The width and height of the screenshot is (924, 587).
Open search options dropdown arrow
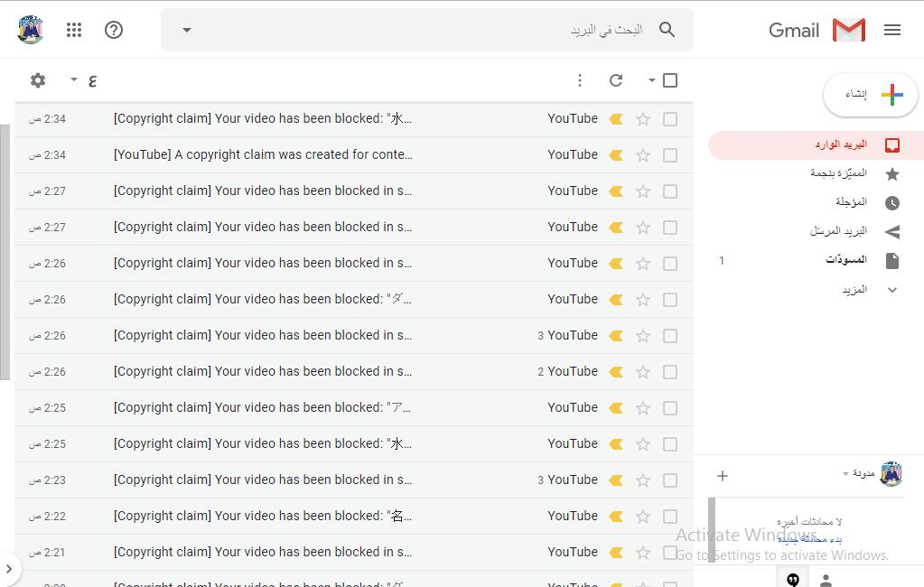(x=187, y=30)
